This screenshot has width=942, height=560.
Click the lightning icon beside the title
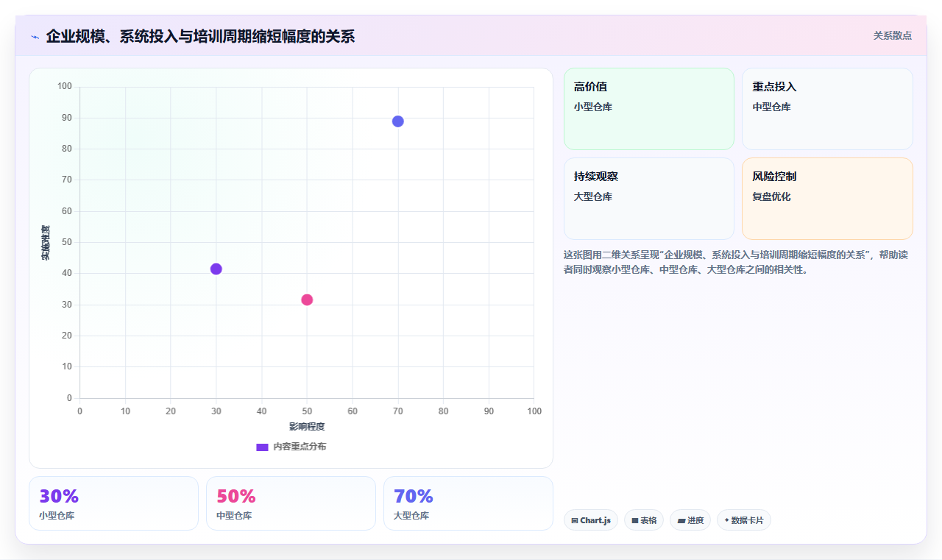(35, 37)
